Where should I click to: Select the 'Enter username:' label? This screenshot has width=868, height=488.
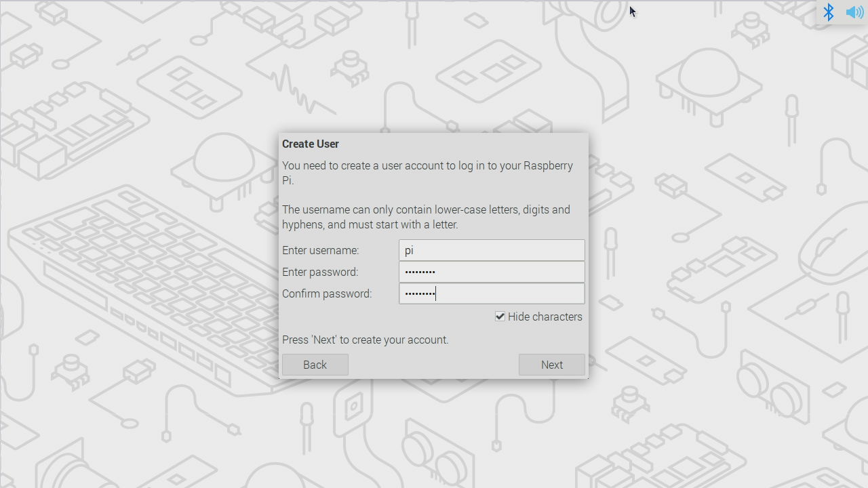point(321,250)
